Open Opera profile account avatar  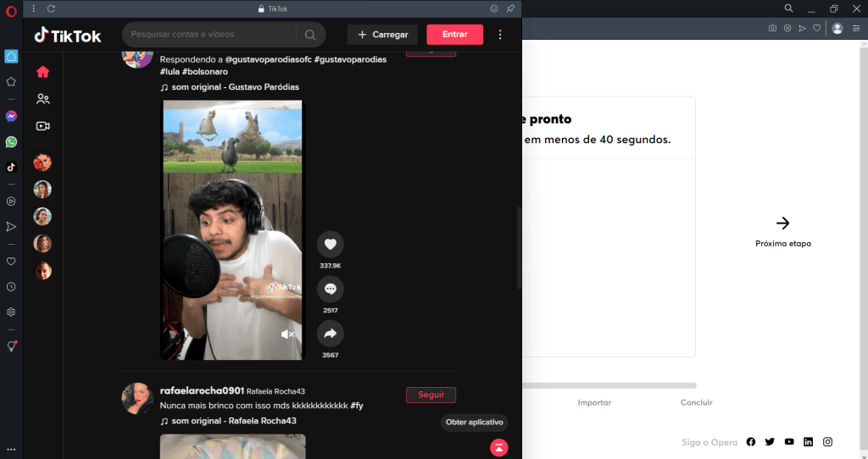tap(837, 28)
